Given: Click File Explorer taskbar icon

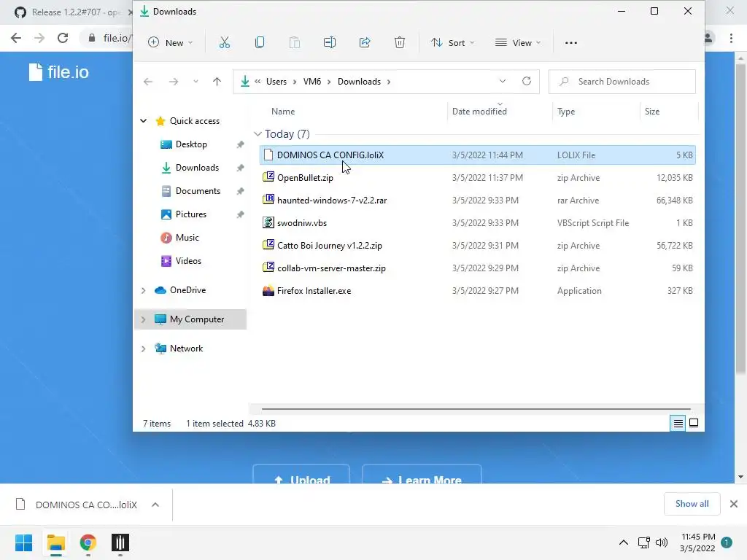Looking at the screenshot, I should click(55, 542).
